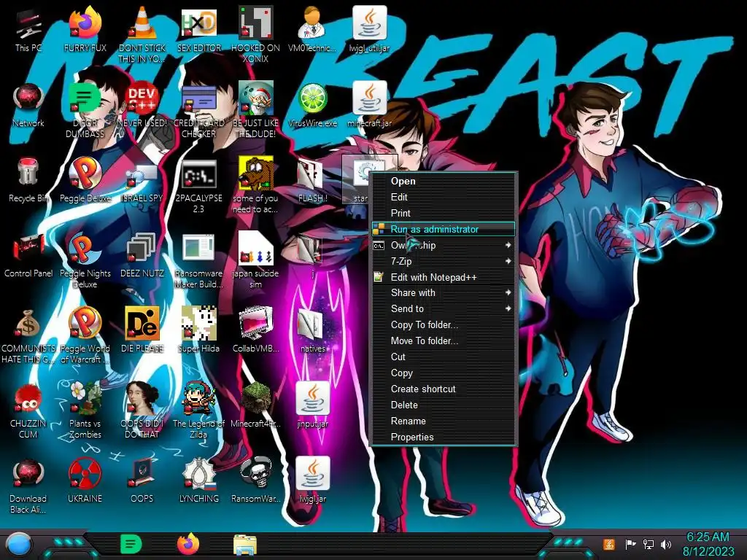Image resolution: width=747 pixels, height=560 pixels.
Task: Choose Copy in context menu
Action: (443, 373)
